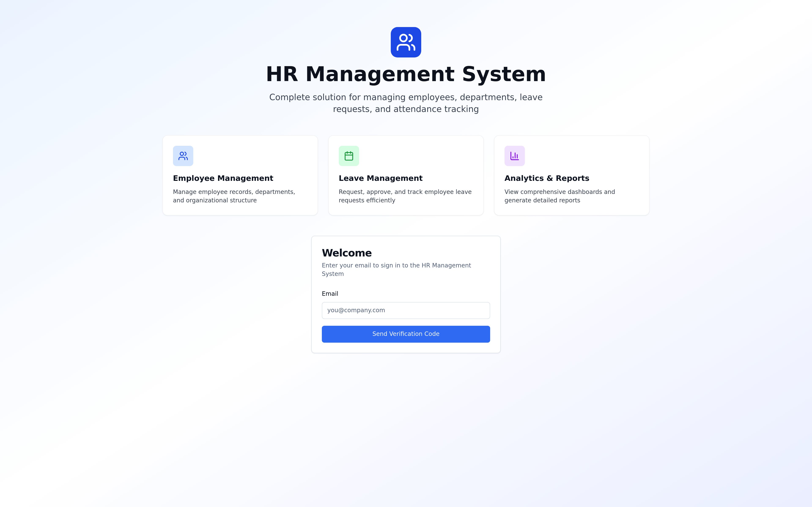Focus the Email input field
The width and height of the screenshot is (812, 507).
click(406, 311)
